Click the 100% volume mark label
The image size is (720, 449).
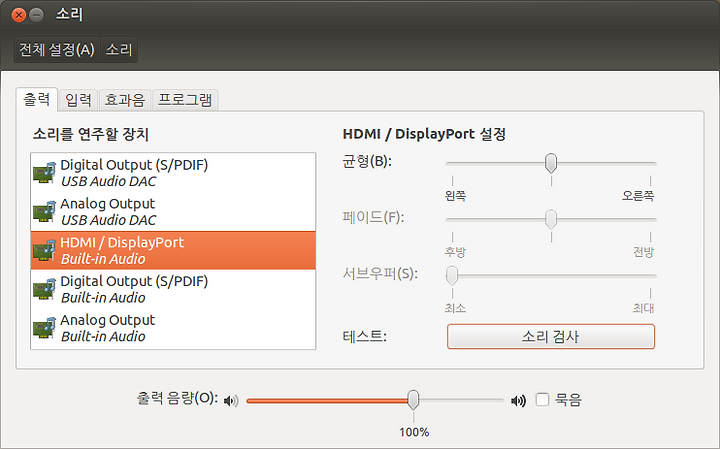pyautogui.click(x=414, y=432)
